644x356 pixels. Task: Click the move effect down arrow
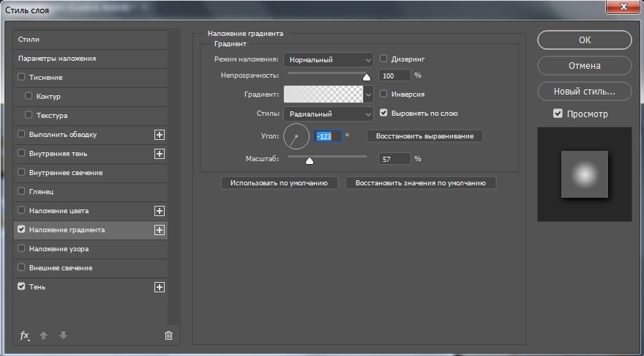[x=63, y=335]
